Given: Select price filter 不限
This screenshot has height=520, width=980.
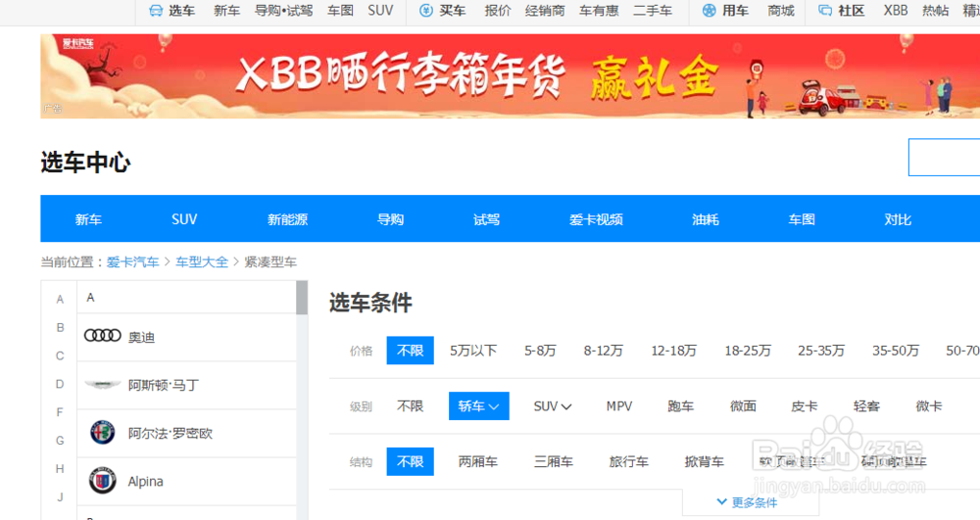Looking at the screenshot, I should [x=410, y=351].
